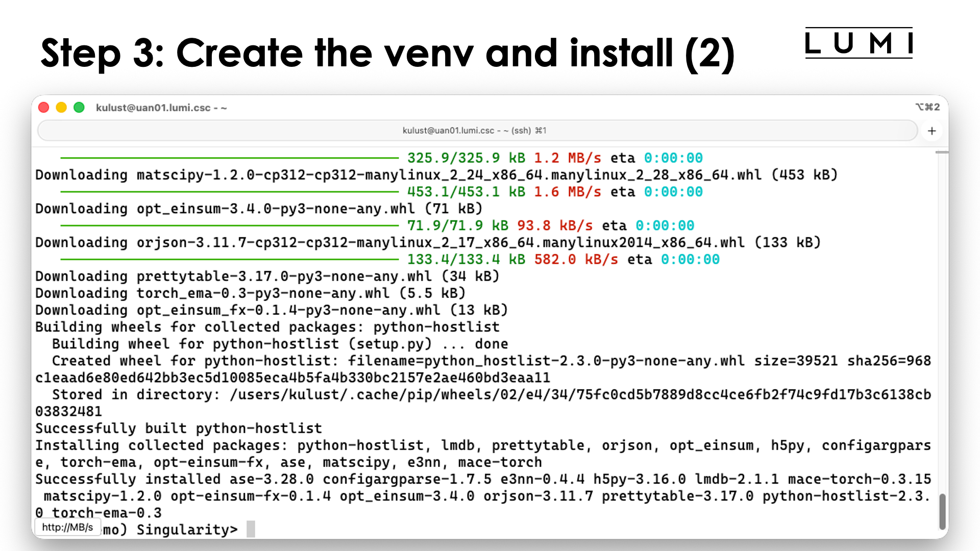Image resolution: width=980 pixels, height=551 pixels.
Task: Click the window title kulust@uan01.lumi.csc
Action: (161, 108)
